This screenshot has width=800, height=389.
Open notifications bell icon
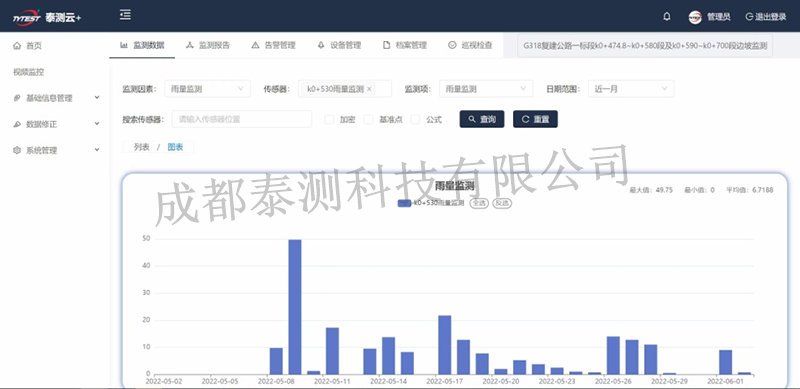click(667, 17)
